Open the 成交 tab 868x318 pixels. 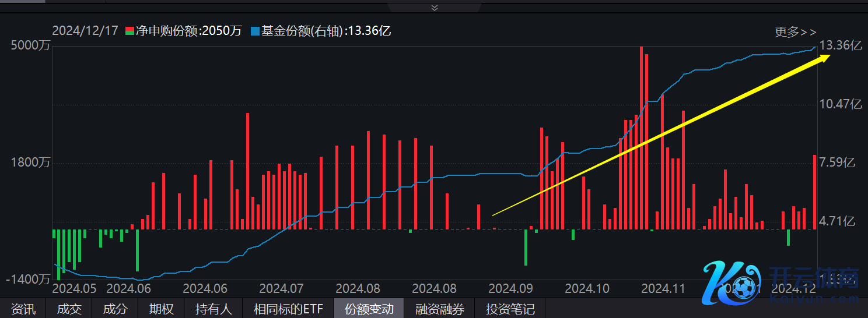[69, 309]
